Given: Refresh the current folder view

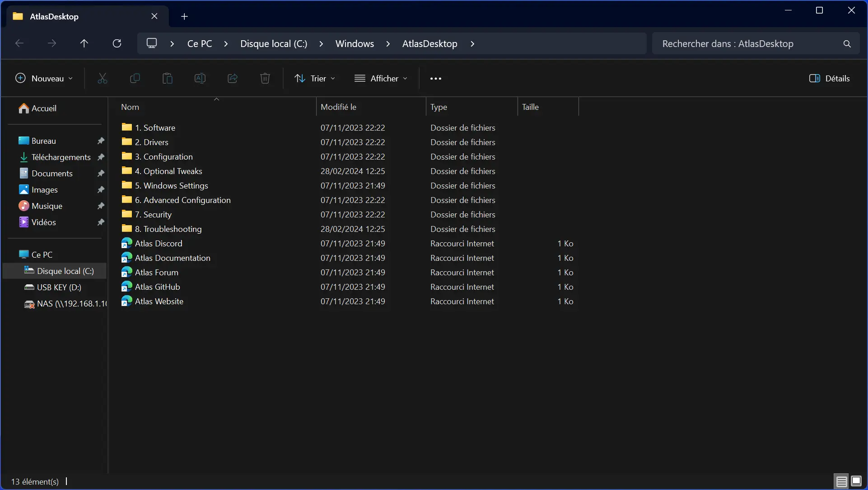Looking at the screenshot, I should [117, 44].
